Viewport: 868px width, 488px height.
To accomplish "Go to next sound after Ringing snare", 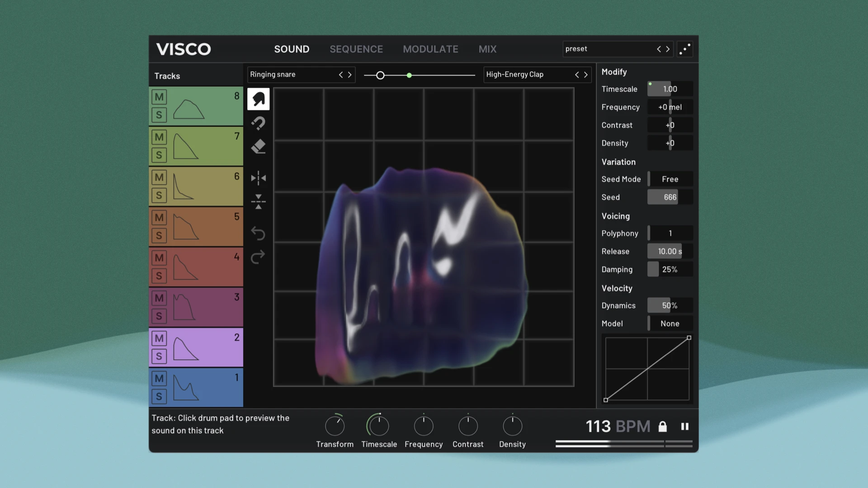I will (x=349, y=75).
